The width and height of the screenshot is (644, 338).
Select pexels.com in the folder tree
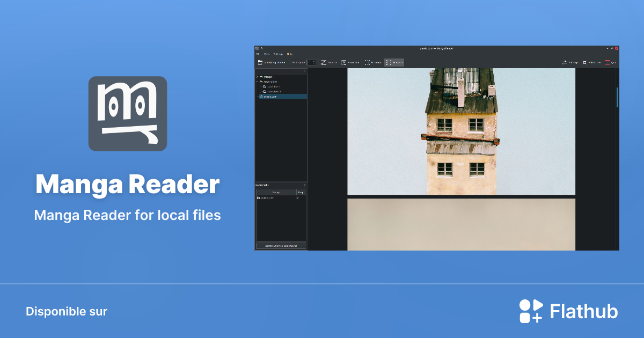(x=271, y=98)
